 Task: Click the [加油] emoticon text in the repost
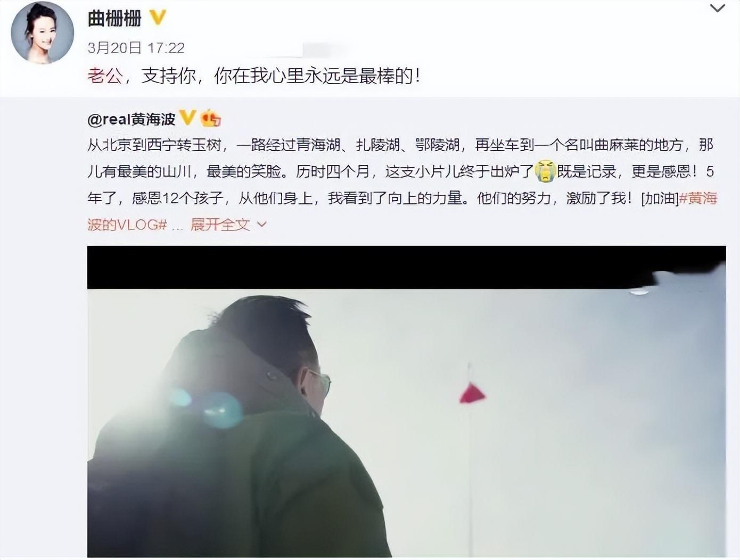coord(660,198)
